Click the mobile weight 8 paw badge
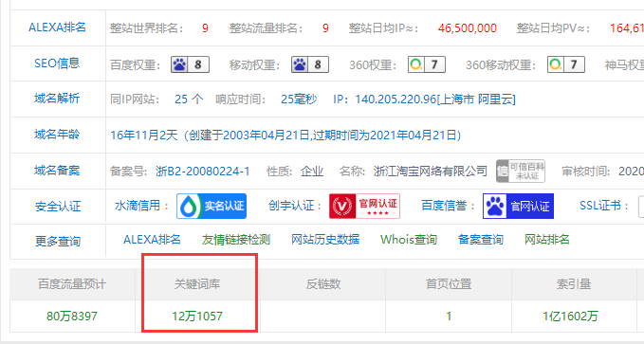The image size is (644, 344). tap(310, 64)
